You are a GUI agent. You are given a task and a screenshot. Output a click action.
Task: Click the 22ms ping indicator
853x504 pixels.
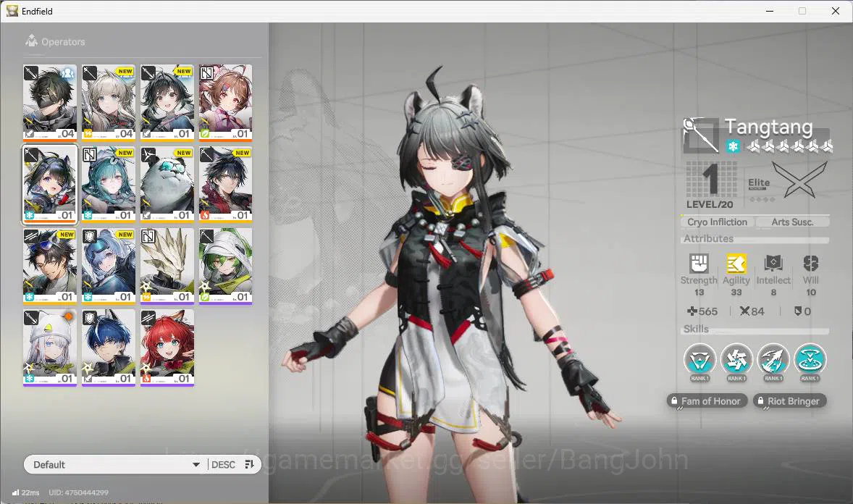click(x=25, y=492)
